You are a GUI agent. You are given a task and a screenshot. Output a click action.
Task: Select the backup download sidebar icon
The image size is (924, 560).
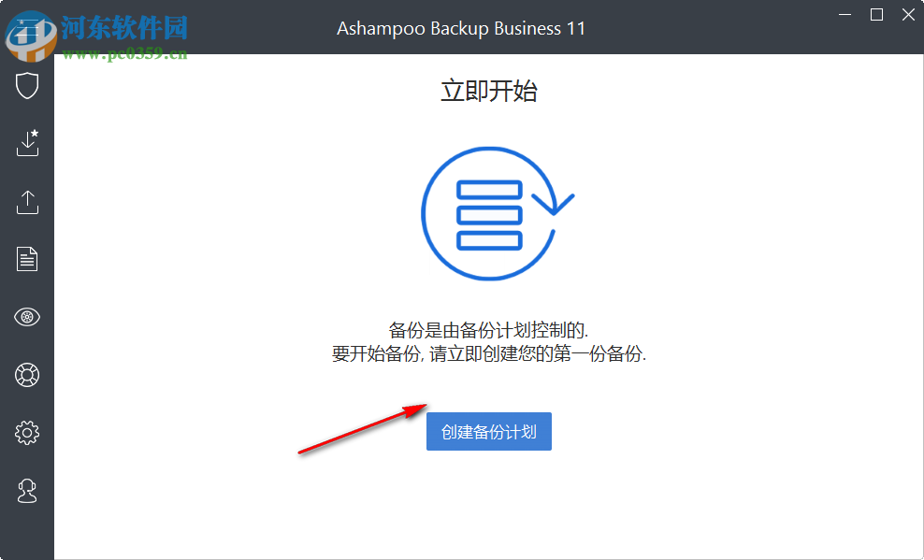27,143
